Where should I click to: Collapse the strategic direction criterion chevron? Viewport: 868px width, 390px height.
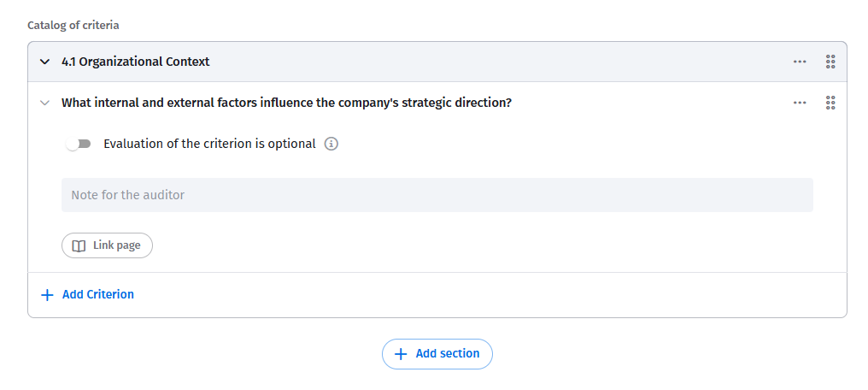(44, 103)
